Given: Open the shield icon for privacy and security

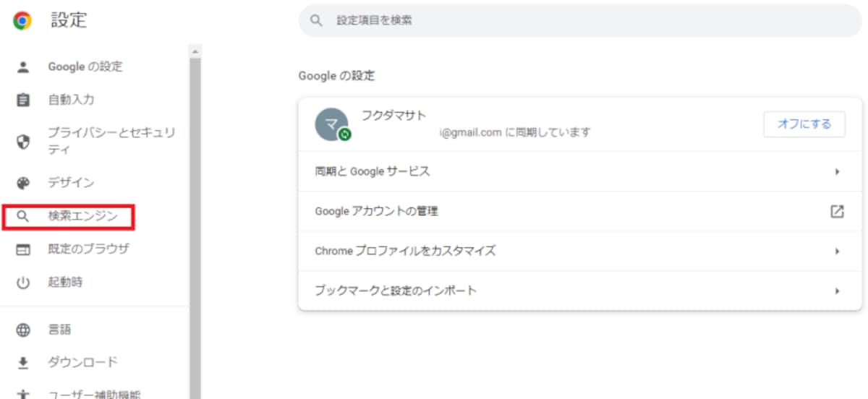Looking at the screenshot, I should coord(23,142).
